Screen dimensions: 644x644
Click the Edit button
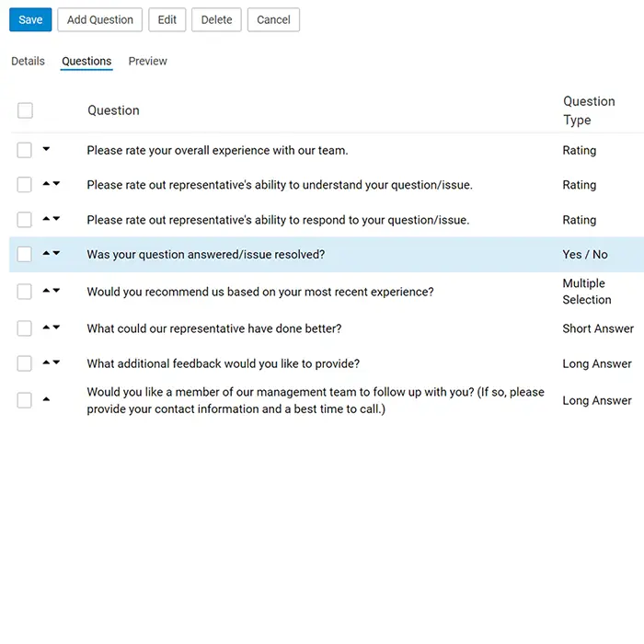click(167, 19)
